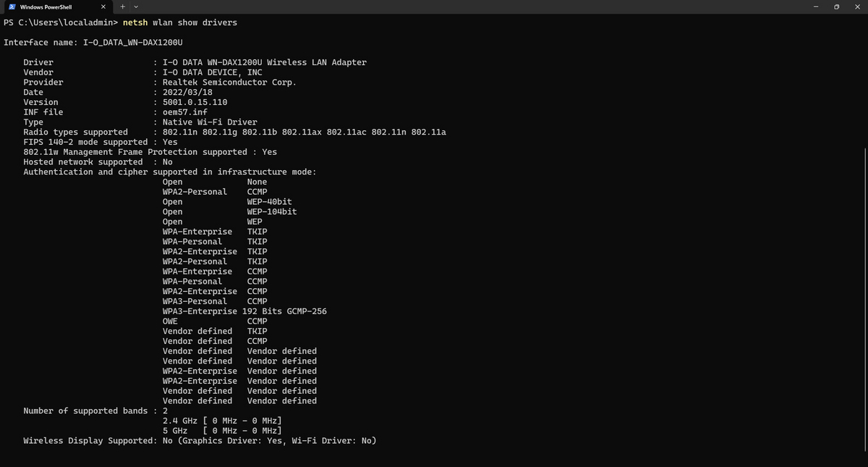The height and width of the screenshot is (467, 868).
Task: Minimize the terminal window
Action: [x=816, y=7]
